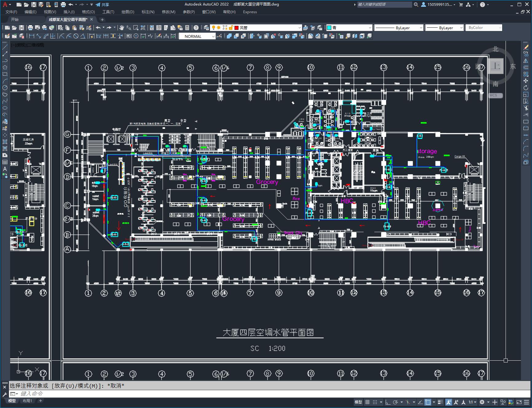Viewport: 532px width, 408px height.
Task: Toggle 2D object snap
Action: (x=428, y=402)
